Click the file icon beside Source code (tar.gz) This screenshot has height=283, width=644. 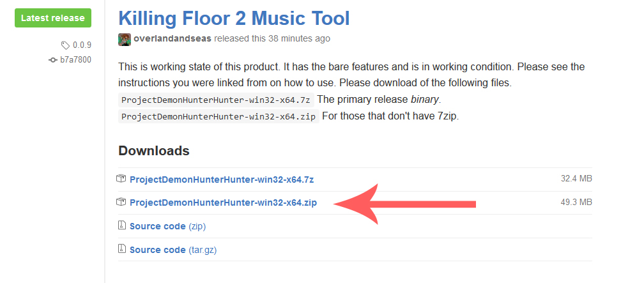[121, 249]
